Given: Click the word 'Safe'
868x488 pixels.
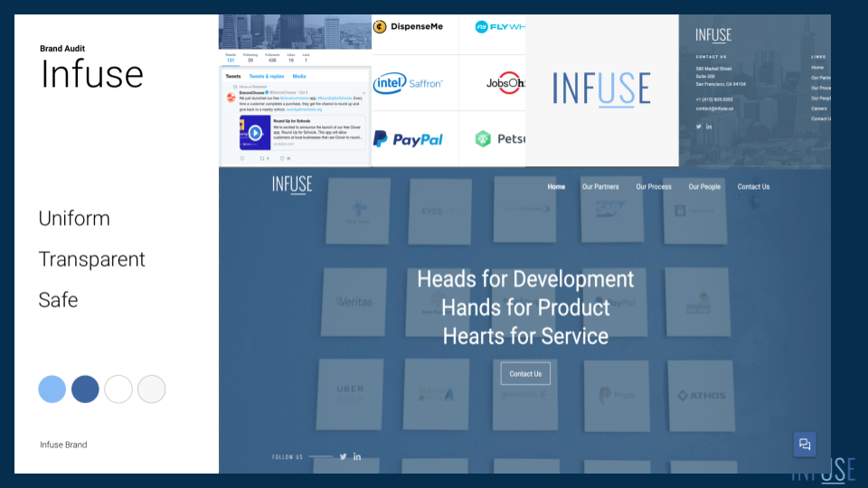Looking at the screenshot, I should click(58, 300).
